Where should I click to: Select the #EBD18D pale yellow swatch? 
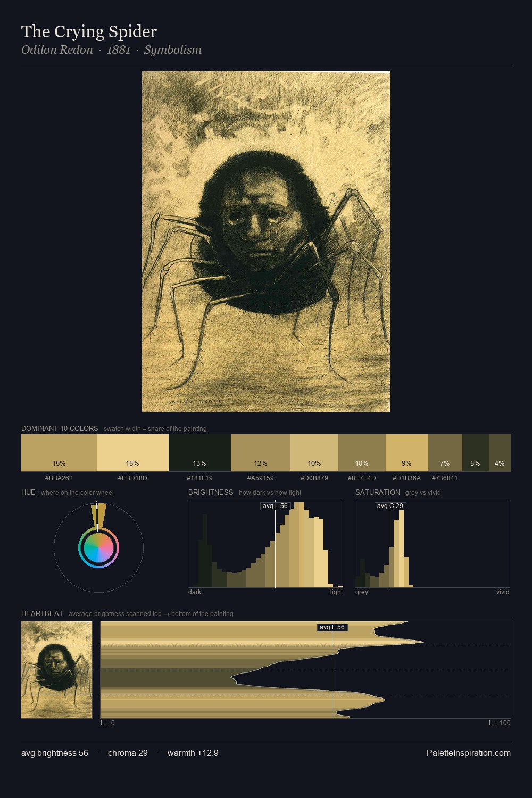point(132,453)
